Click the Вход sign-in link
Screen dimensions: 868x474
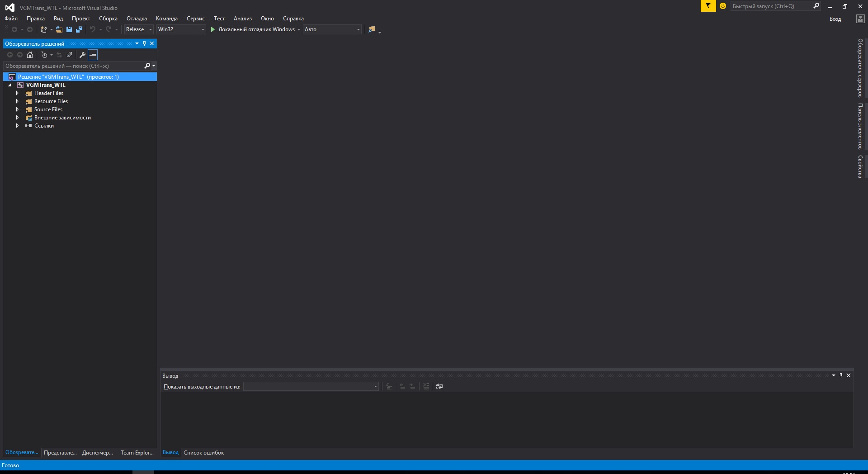(835, 19)
